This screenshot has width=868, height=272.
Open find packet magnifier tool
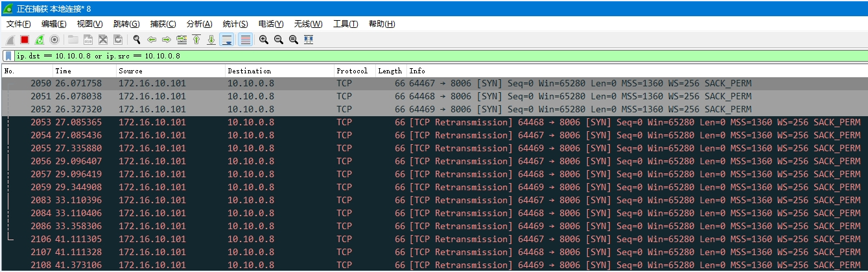(137, 40)
